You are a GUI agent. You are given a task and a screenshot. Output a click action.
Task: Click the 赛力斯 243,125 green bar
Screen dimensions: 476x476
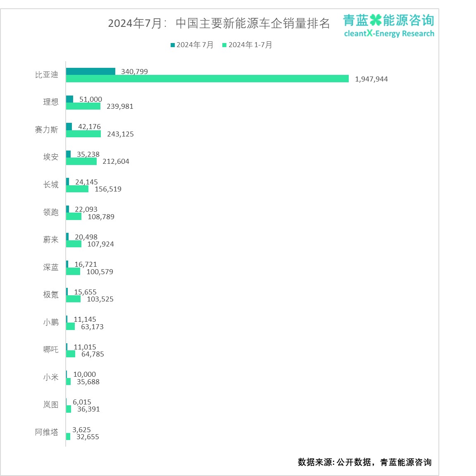(83, 134)
